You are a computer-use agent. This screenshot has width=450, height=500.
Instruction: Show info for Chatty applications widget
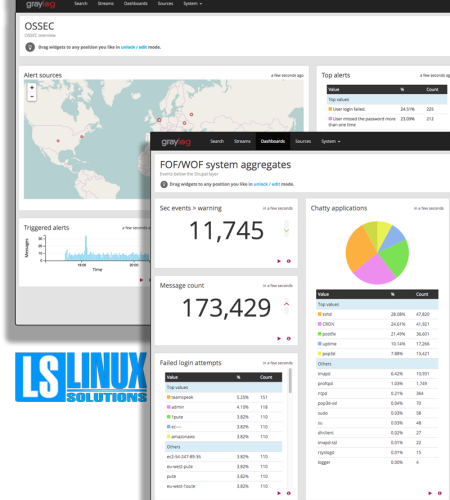pos(440,493)
